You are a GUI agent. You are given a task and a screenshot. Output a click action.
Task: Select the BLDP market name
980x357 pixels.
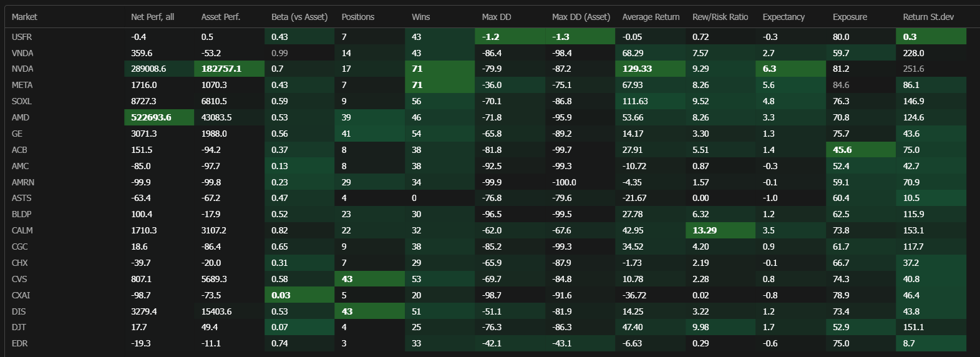pos(21,214)
